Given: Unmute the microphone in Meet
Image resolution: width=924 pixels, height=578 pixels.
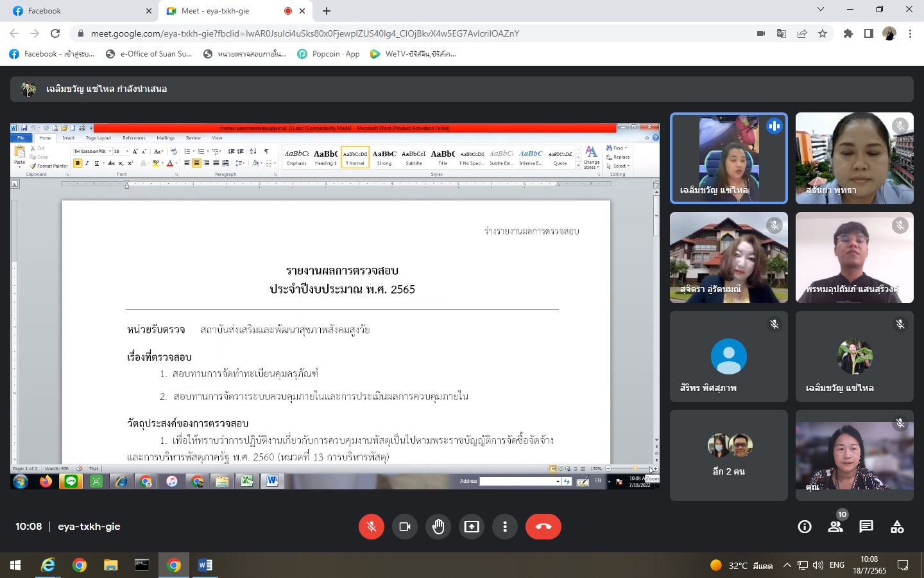Looking at the screenshot, I should pos(371,527).
